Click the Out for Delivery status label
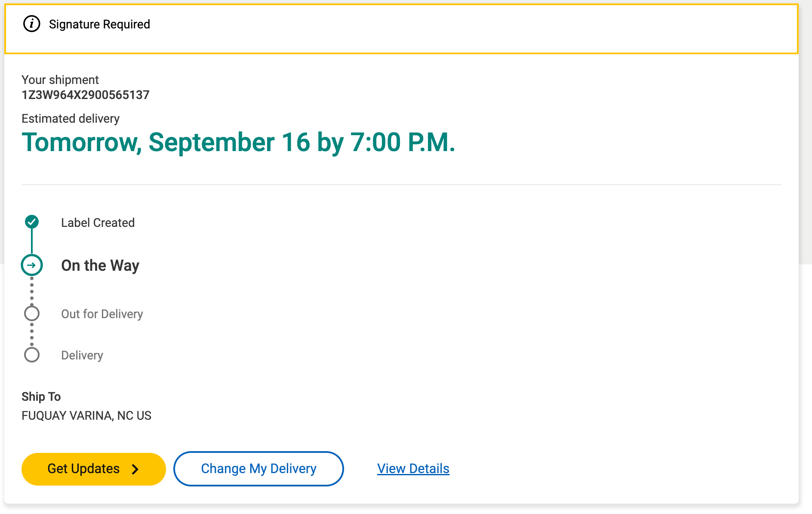The width and height of the screenshot is (812, 514). click(x=102, y=314)
